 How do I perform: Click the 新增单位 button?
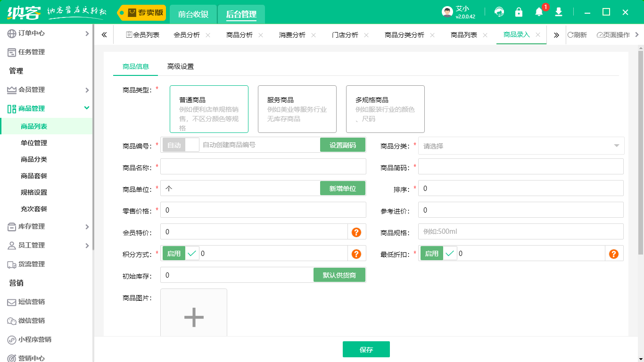(x=342, y=189)
